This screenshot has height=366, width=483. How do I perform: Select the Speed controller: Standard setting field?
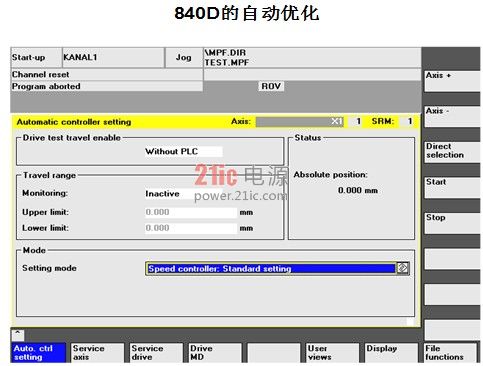(x=271, y=268)
